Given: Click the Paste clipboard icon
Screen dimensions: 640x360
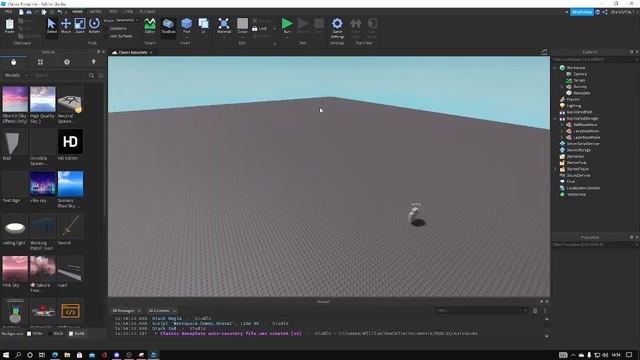Looking at the screenshot, I should coord(9,26).
